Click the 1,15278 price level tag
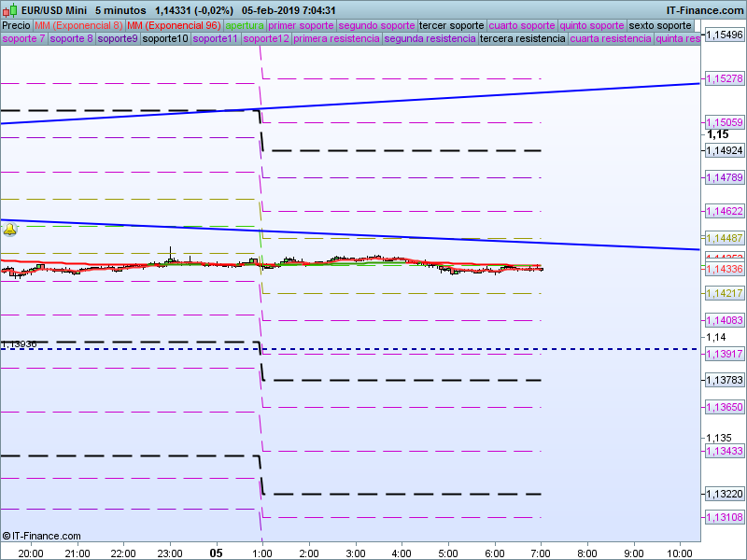This screenshot has width=747, height=560. pos(724,79)
